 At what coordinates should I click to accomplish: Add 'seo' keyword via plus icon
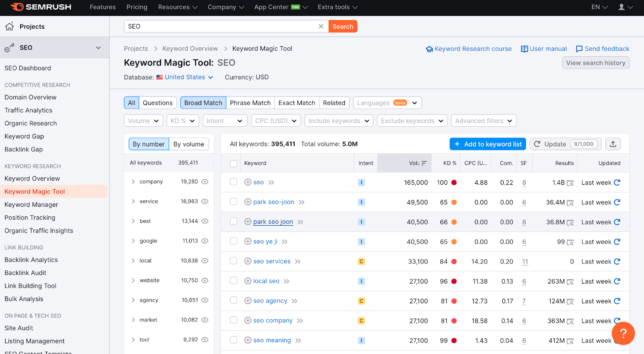pyautogui.click(x=248, y=182)
